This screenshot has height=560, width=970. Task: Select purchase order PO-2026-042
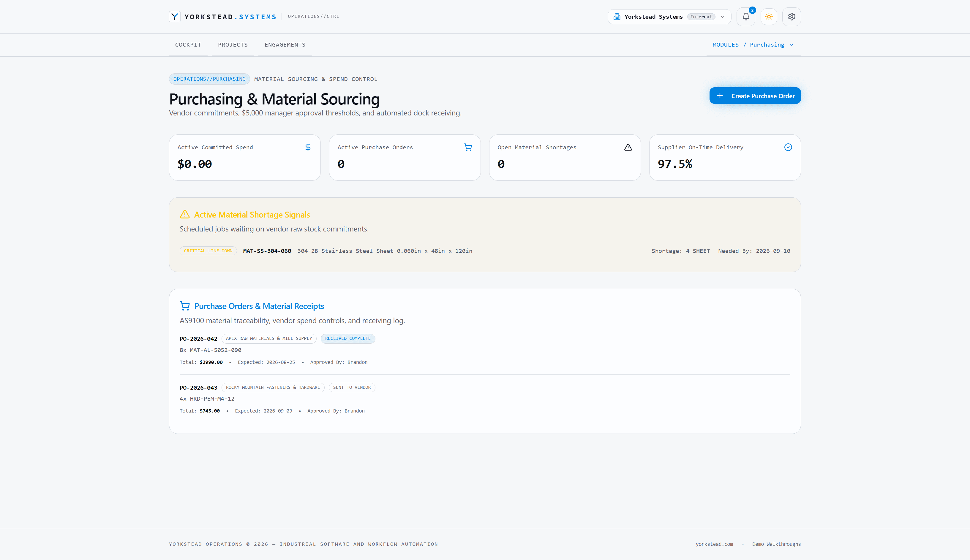coord(198,339)
